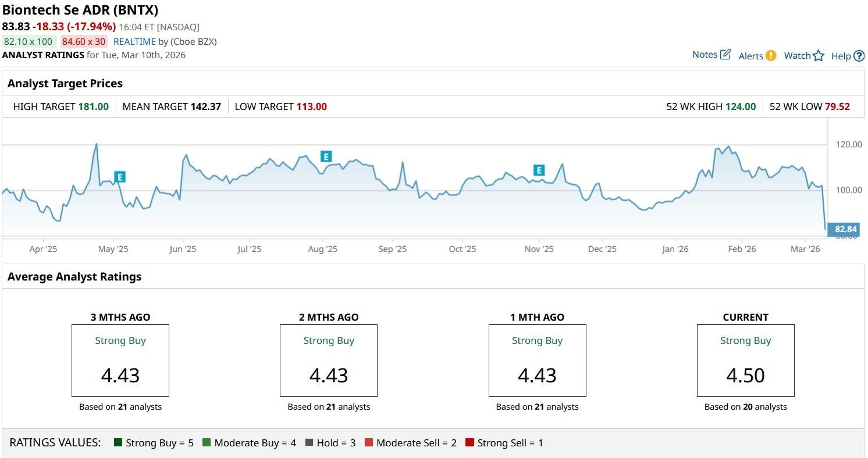The image size is (868, 458).
Task: Click the Biontech Se ADR (BNTX) title
Action: [x=80, y=10]
